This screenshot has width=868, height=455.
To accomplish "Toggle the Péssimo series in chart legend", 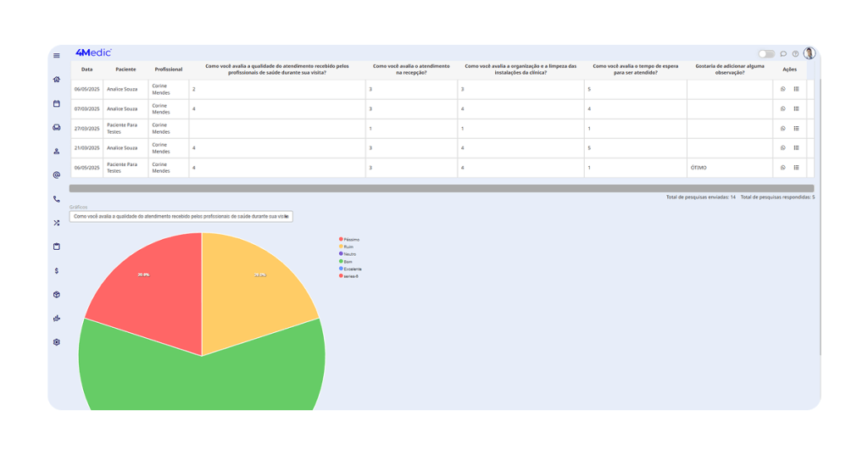I will (x=348, y=240).
